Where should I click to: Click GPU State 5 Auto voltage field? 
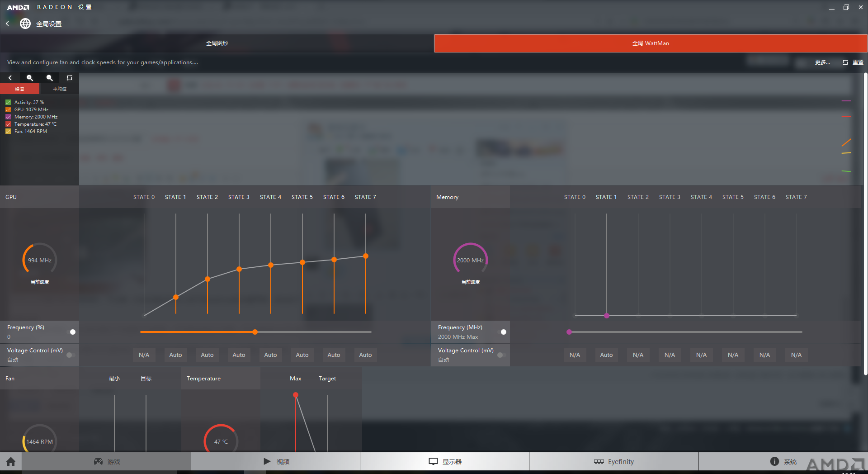pos(302,355)
